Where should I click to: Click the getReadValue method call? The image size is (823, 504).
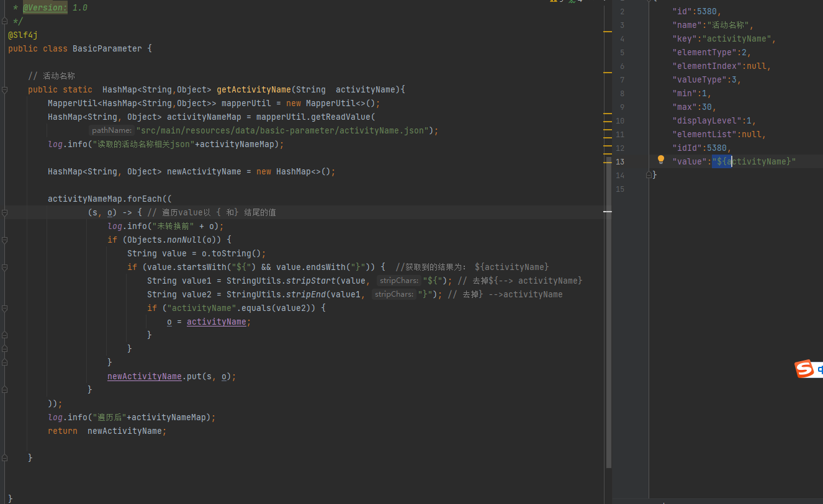pos(341,117)
